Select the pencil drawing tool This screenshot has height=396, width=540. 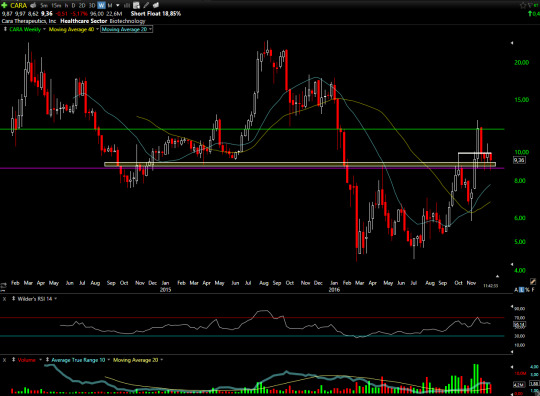click(x=146, y=5)
